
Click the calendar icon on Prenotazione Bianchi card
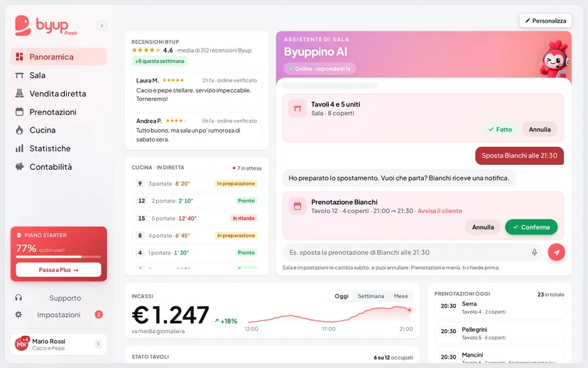(x=298, y=206)
